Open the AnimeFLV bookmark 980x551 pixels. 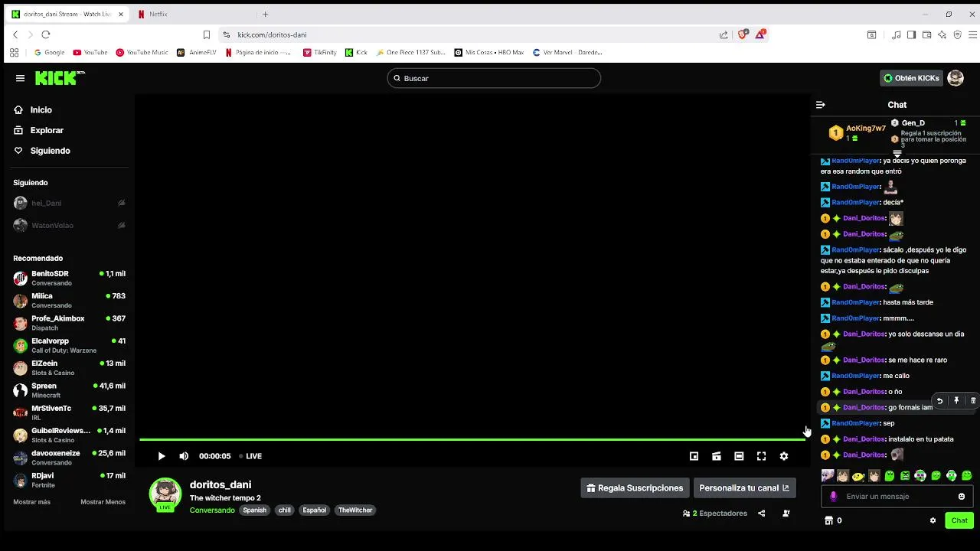(197, 53)
